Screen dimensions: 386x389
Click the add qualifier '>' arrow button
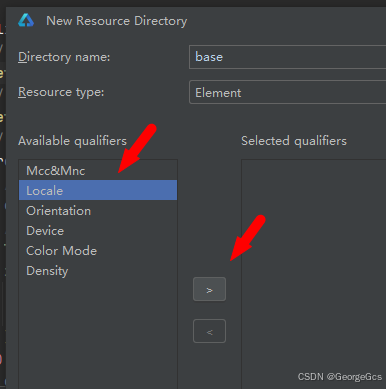[209, 289]
